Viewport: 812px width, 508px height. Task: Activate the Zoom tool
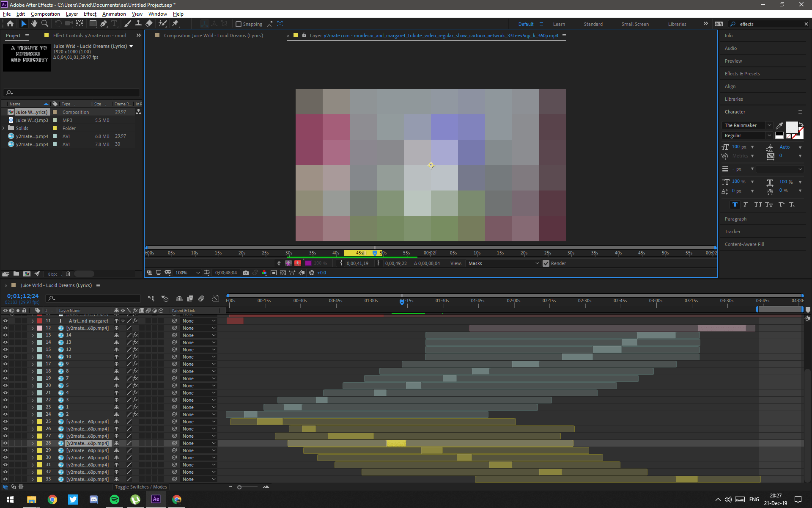(45, 24)
